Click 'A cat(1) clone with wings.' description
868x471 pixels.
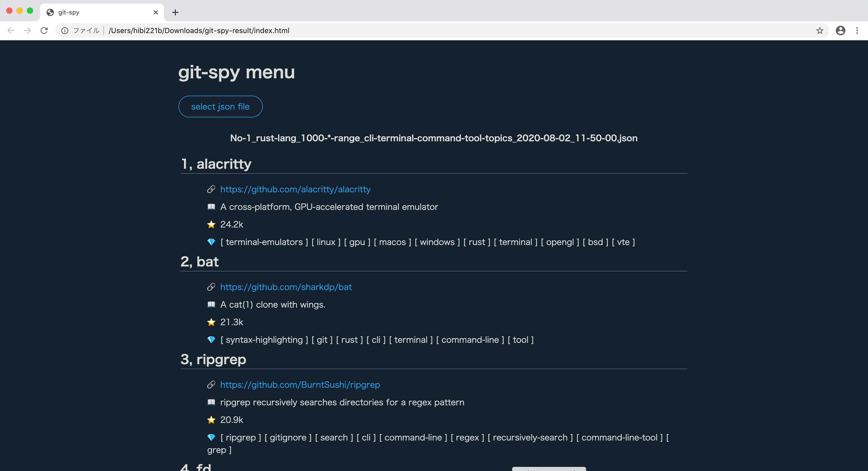click(273, 304)
